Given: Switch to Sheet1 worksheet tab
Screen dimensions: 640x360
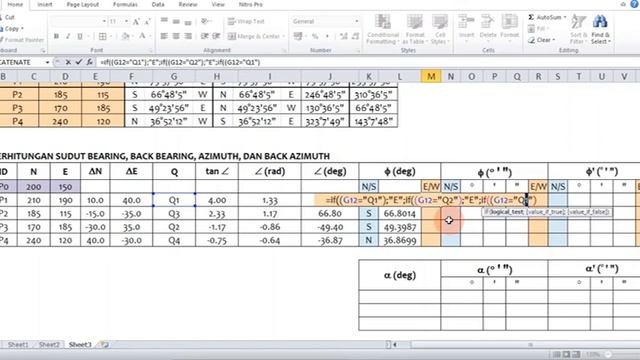Looking at the screenshot, I should pyautogui.click(x=18, y=345).
